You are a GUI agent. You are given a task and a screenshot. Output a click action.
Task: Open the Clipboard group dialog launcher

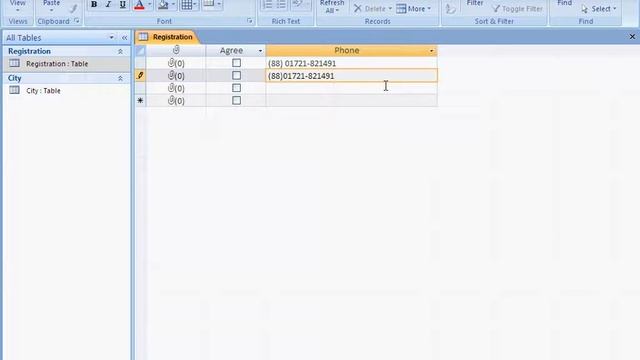(77, 21)
